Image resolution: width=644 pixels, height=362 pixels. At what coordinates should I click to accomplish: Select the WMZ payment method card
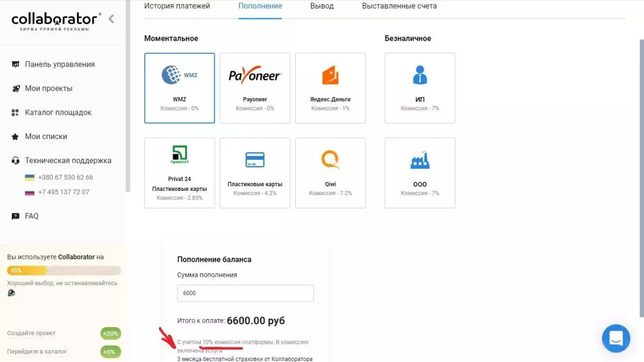pyautogui.click(x=180, y=88)
